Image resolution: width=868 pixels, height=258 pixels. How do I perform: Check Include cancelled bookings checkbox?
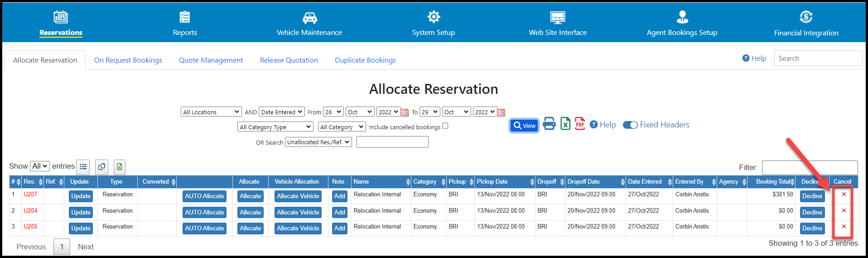click(x=445, y=126)
